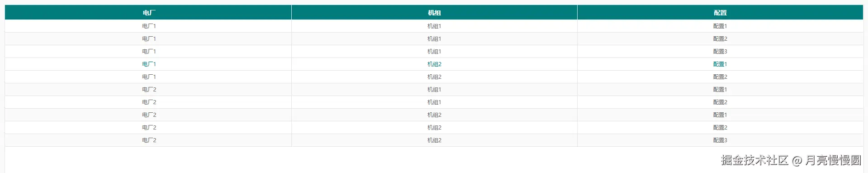This screenshot has height=173, width=868.
Task: Select the highlighted teal 机组2 cell
Action: 434,64
